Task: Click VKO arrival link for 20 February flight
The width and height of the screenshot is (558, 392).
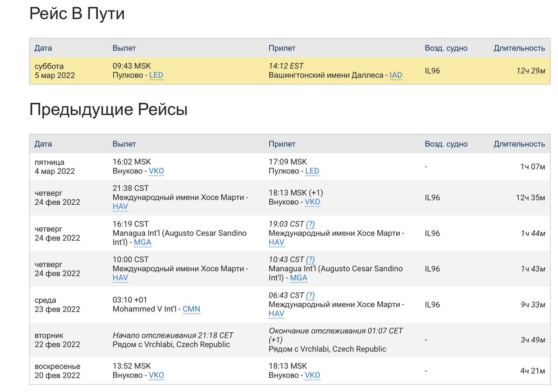Action: (312, 375)
